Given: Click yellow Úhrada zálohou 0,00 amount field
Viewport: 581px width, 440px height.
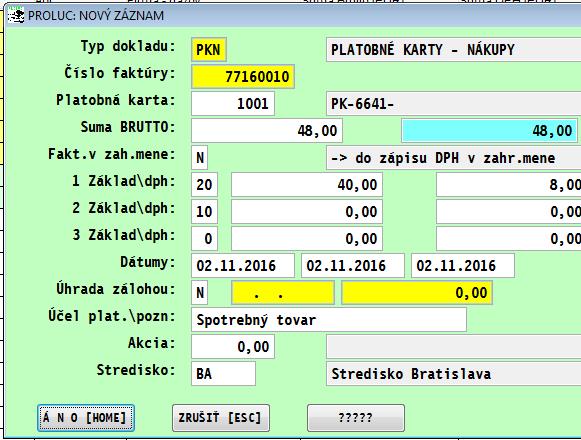Looking at the screenshot, I should point(417,292).
